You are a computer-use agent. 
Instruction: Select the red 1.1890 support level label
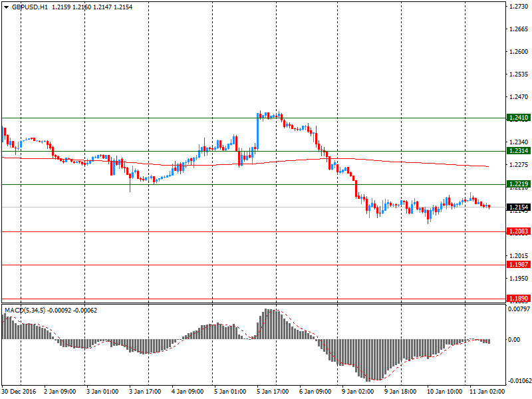(x=519, y=299)
